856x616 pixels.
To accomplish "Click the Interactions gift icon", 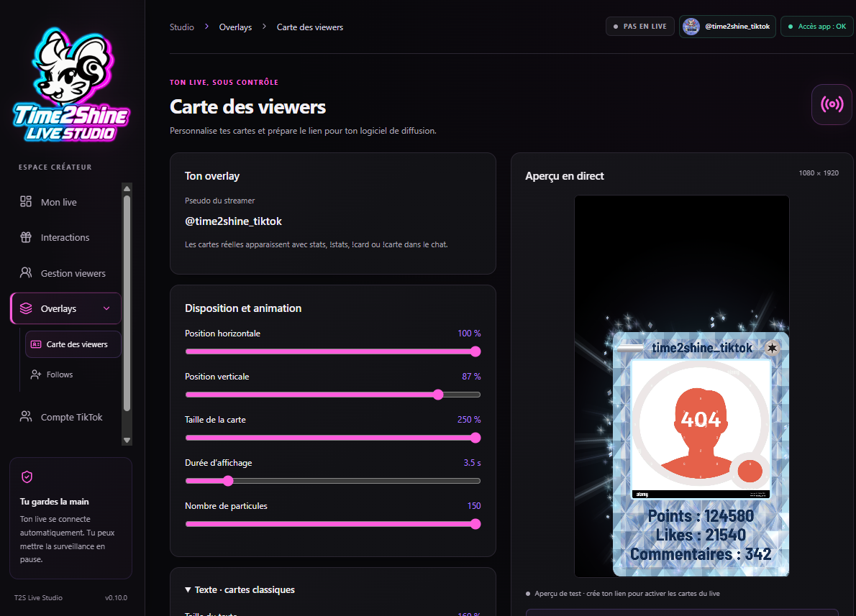I will [26, 237].
